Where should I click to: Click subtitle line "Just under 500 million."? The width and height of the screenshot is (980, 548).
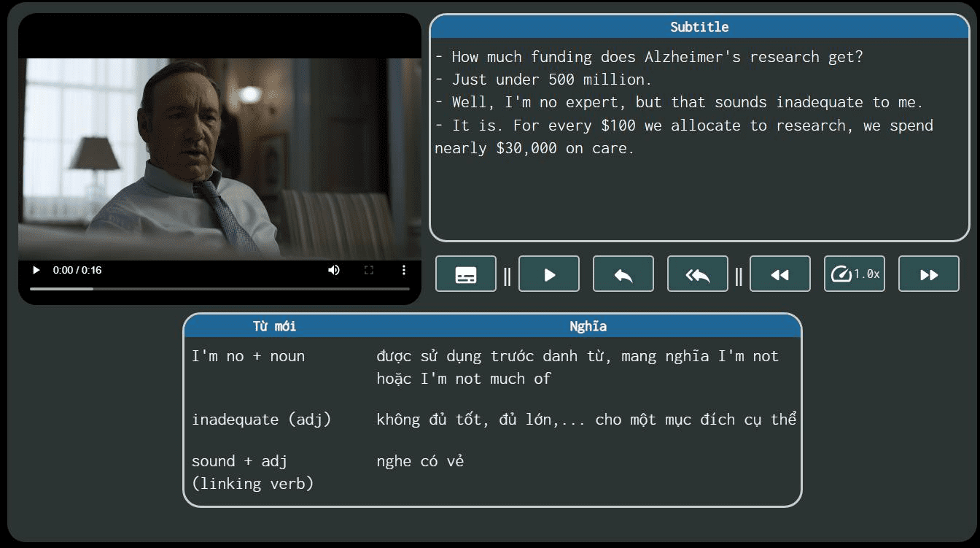551,80
